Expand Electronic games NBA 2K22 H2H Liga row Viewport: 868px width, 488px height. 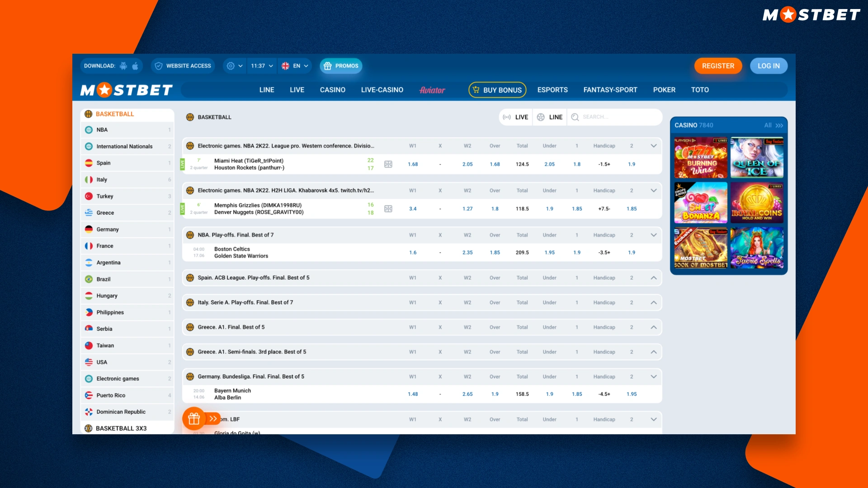[654, 190]
